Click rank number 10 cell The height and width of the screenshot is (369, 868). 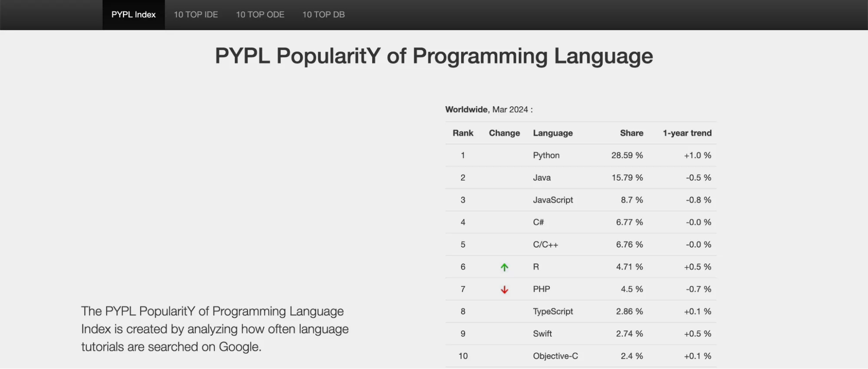click(463, 356)
